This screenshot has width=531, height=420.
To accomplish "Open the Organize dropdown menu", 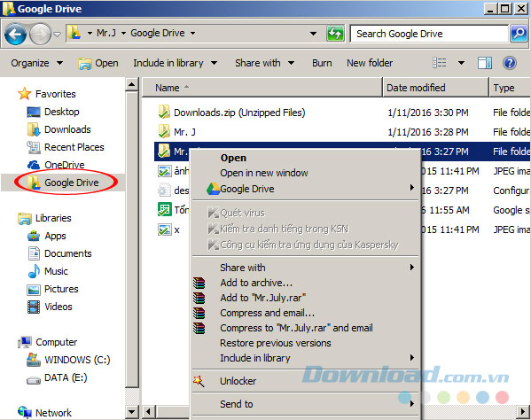I will (36, 63).
